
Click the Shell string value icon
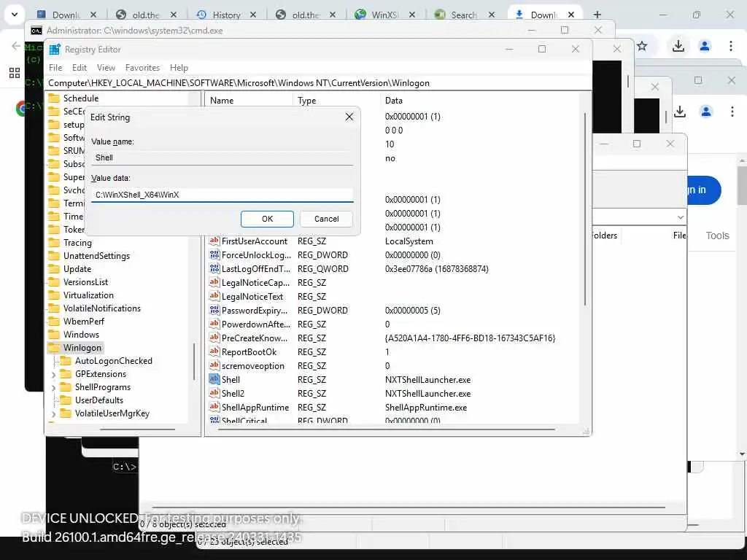click(x=214, y=379)
